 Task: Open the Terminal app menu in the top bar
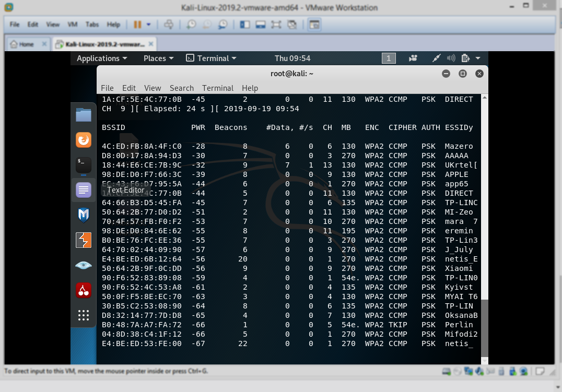point(211,58)
